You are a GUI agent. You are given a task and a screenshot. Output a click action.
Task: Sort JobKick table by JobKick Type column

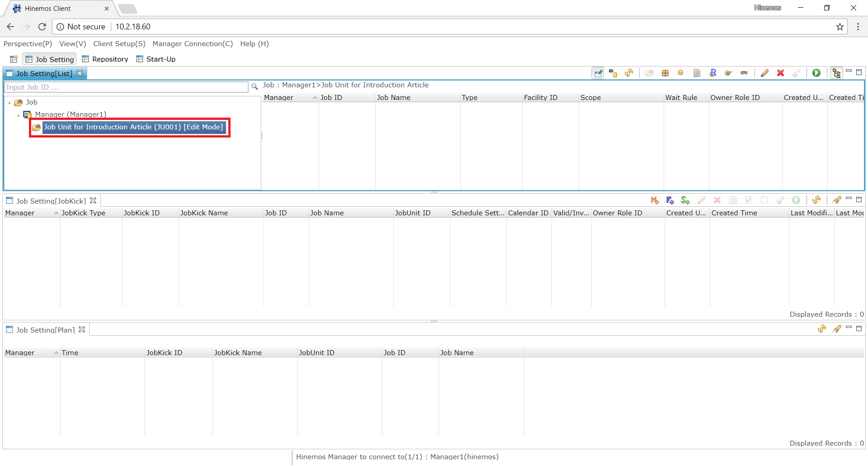point(91,213)
